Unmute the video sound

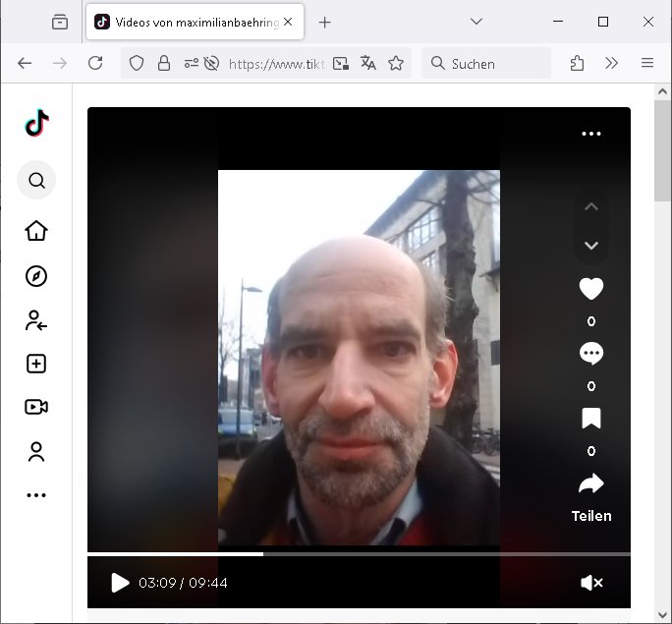click(591, 583)
